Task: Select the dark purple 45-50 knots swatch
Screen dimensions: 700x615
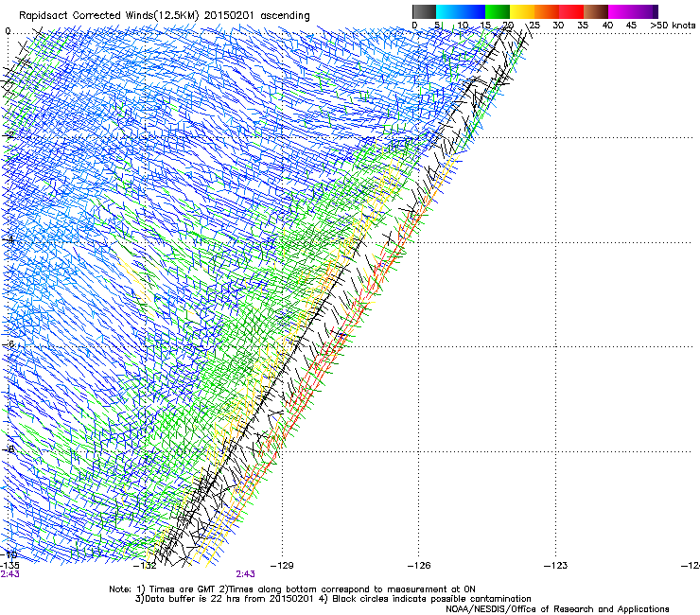Action: click(645, 11)
